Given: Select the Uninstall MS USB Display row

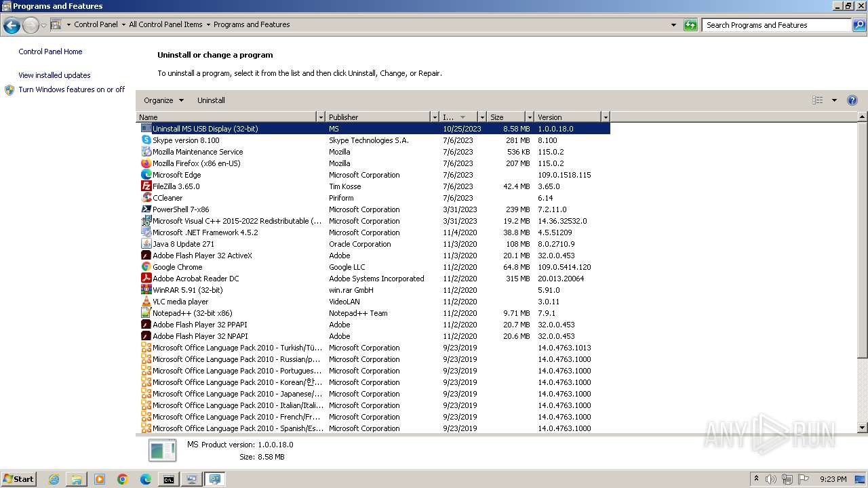Looking at the screenshot, I should [373, 129].
